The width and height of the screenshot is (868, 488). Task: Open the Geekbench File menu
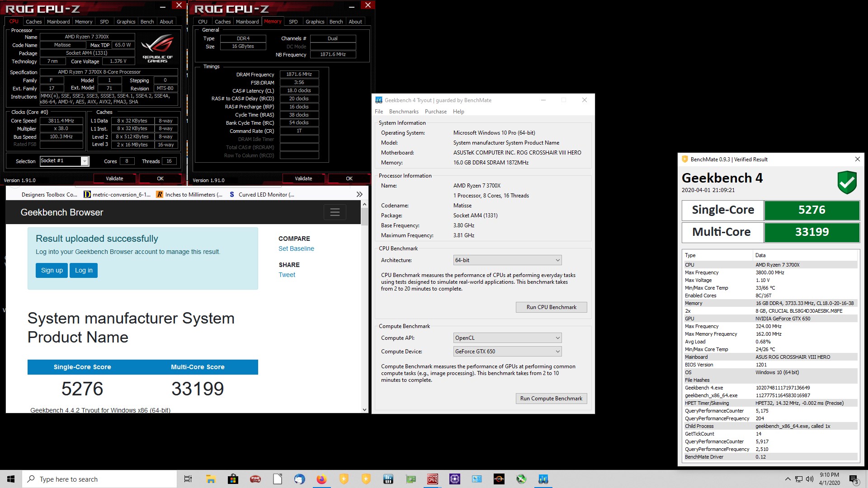379,112
